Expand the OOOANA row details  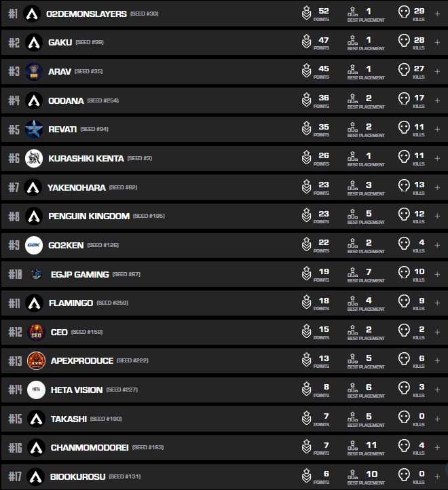437,100
